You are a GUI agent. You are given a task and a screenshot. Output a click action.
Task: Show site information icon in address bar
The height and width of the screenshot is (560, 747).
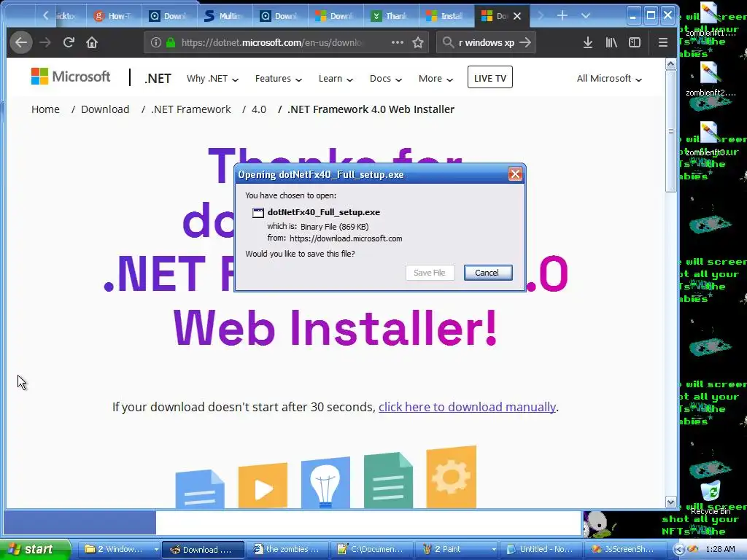pos(156,42)
